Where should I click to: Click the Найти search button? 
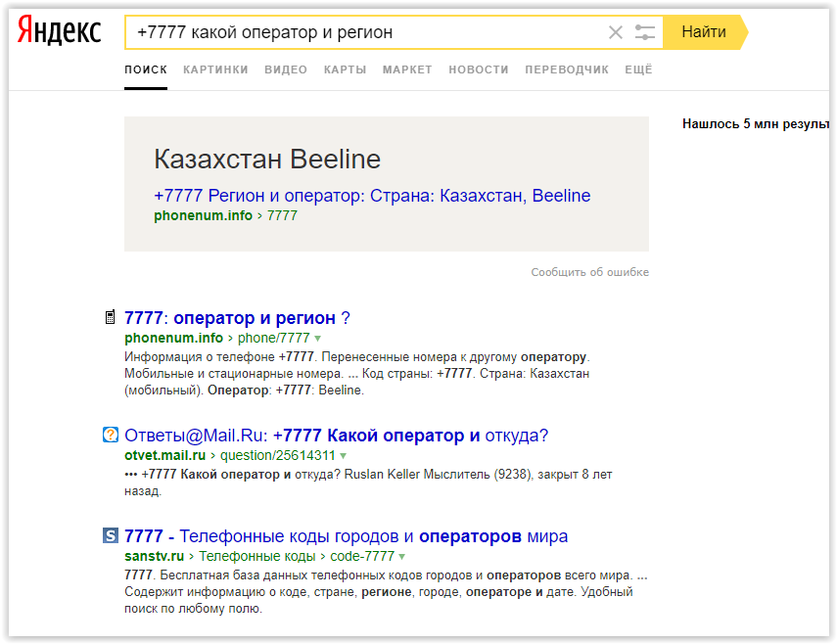point(704,32)
